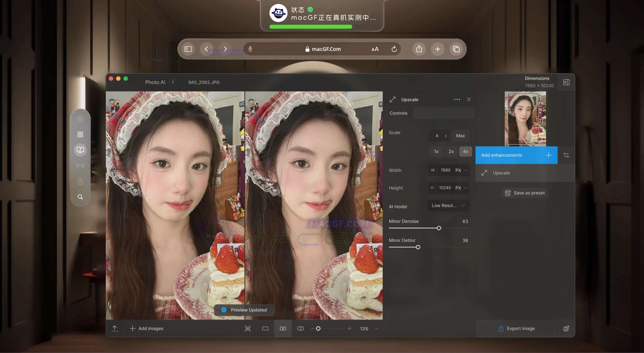644x353 pixels.
Task: Click the screenshot capture icon in bottom toolbar
Action: pyautogui.click(x=248, y=328)
